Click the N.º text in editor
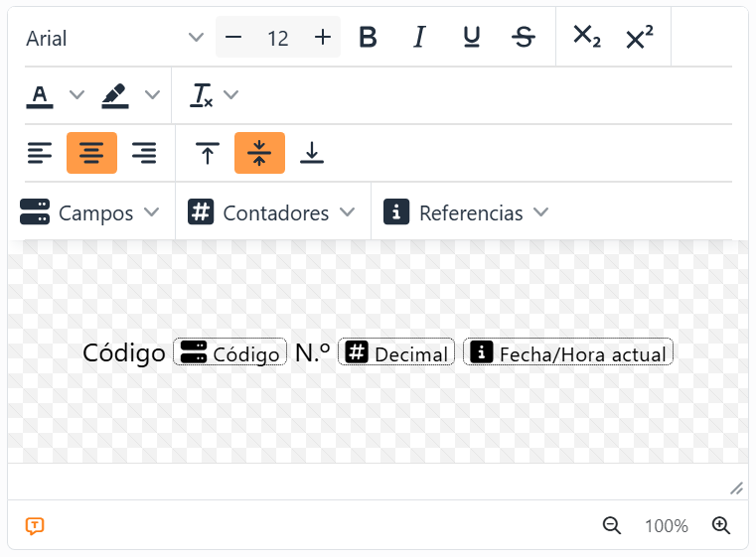This screenshot has height=557, width=756. tap(312, 352)
